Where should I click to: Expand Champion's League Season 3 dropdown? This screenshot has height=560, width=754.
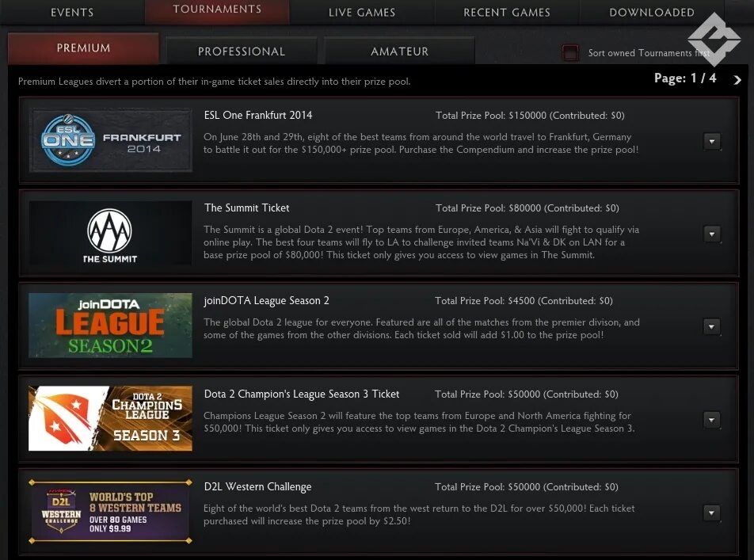tap(712, 420)
